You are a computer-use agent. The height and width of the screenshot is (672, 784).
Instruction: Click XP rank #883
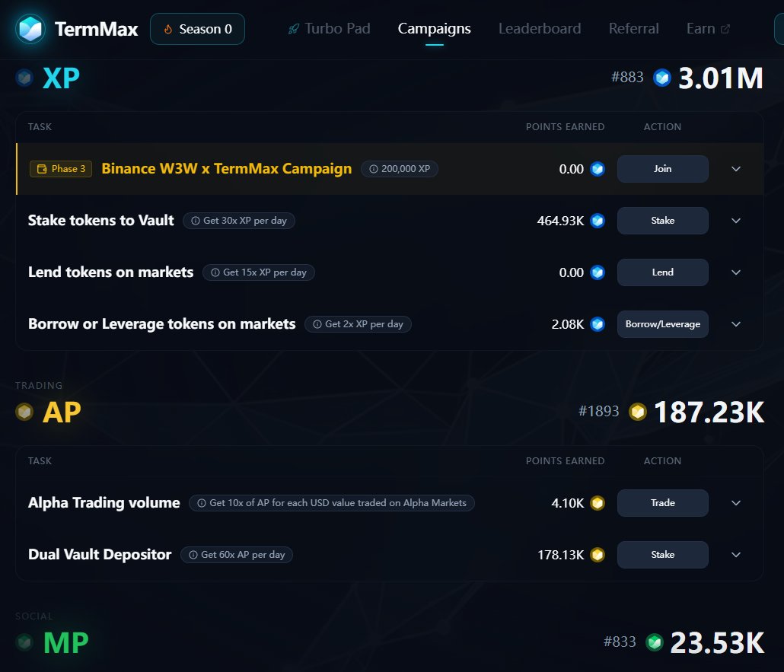point(627,78)
